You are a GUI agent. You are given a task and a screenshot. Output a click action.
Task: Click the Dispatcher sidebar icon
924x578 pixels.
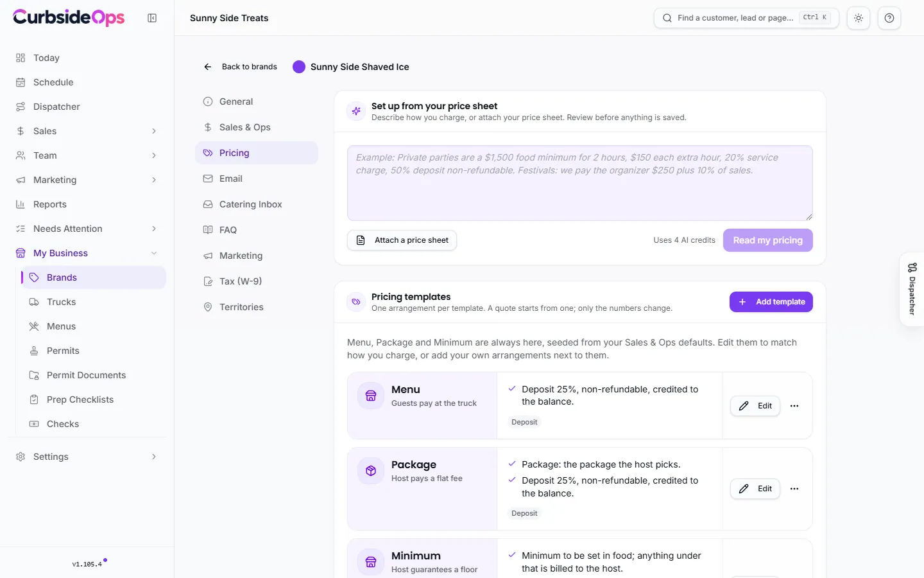tap(21, 107)
